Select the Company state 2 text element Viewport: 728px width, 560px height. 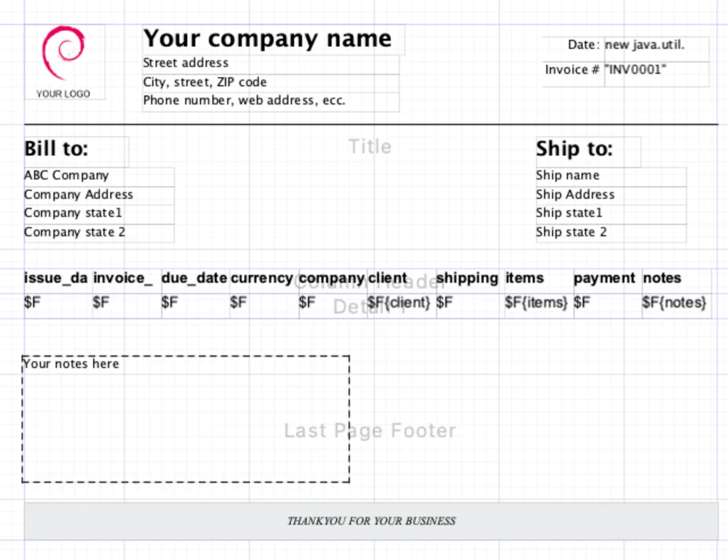pyautogui.click(x=74, y=232)
